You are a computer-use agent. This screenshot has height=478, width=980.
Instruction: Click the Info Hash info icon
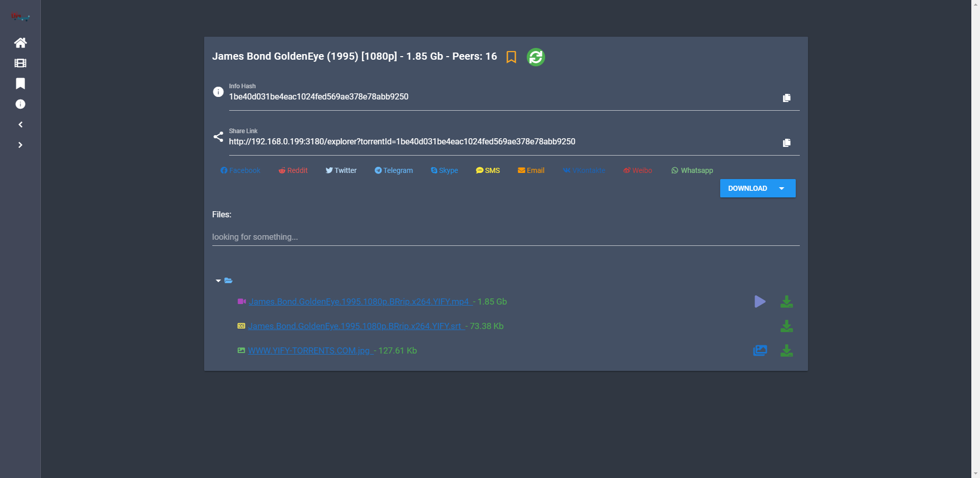218,92
